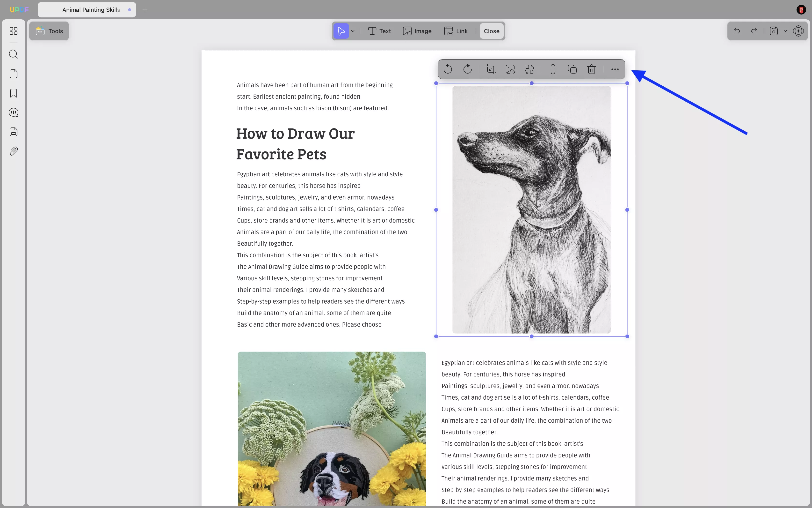Open the attachments paperclip panel
The width and height of the screenshot is (812, 508).
pos(14,151)
